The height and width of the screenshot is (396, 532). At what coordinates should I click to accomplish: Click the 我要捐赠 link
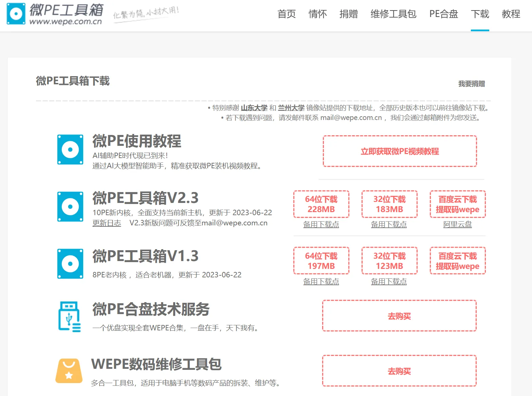(471, 84)
